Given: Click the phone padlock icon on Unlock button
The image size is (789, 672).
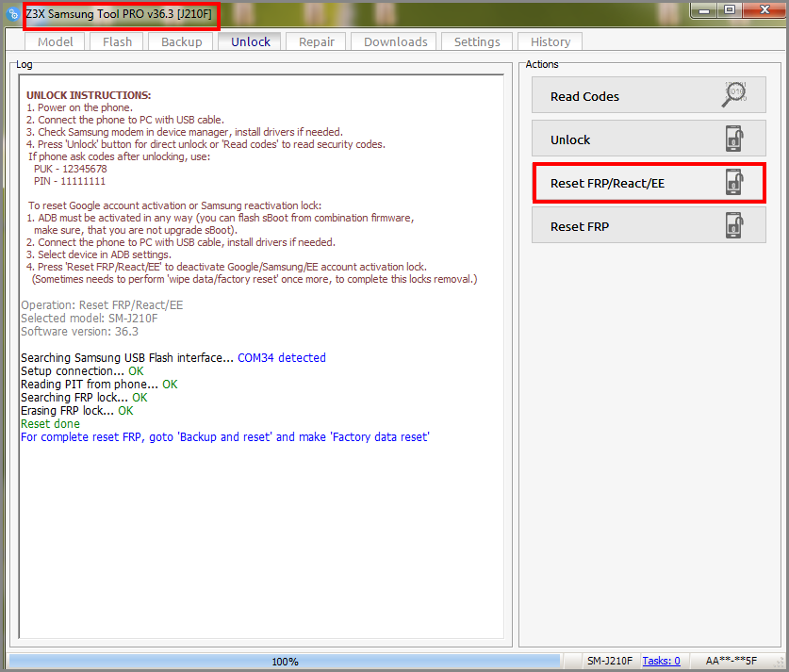Looking at the screenshot, I should click(734, 139).
